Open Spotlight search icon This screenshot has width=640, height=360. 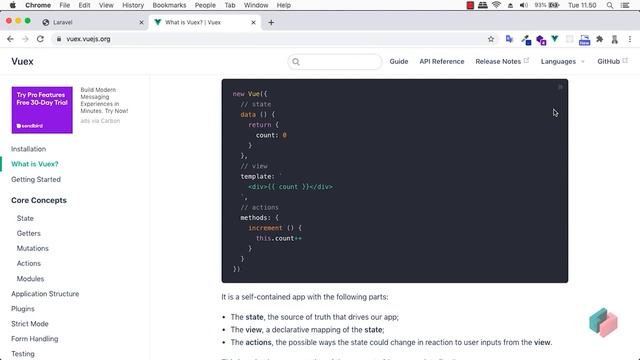[610, 5]
